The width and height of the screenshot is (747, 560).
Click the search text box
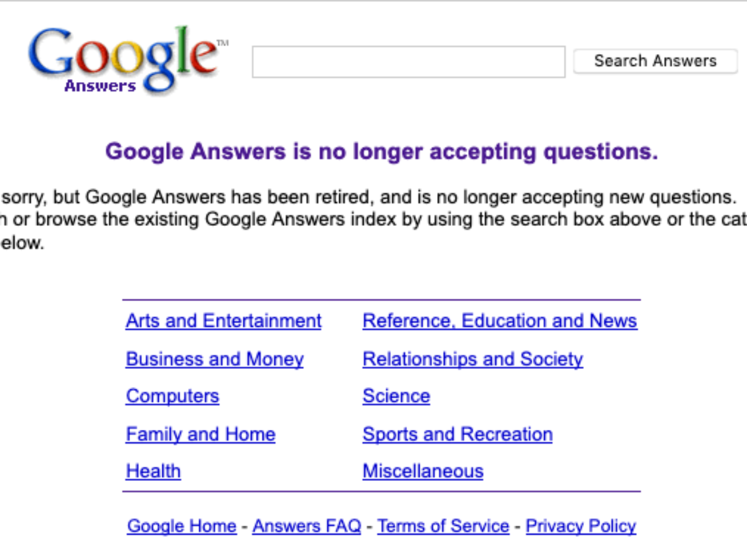tap(408, 62)
